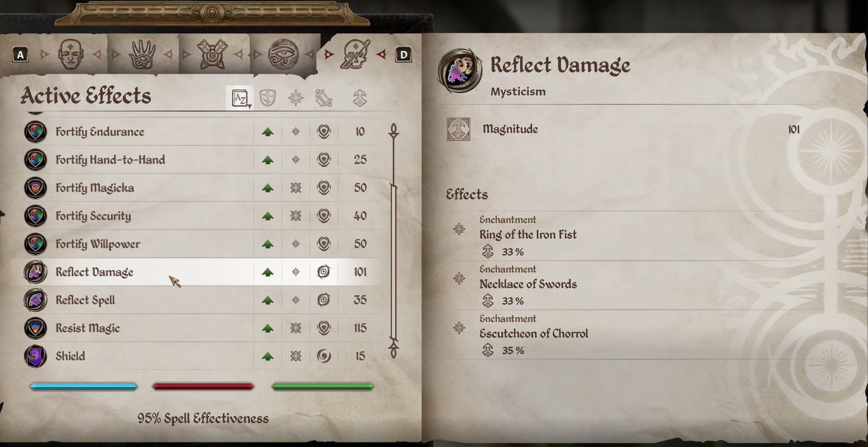The width and height of the screenshot is (868, 447).
Task: Click the Reflect Spell effect icon
Action: pyautogui.click(x=36, y=300)
